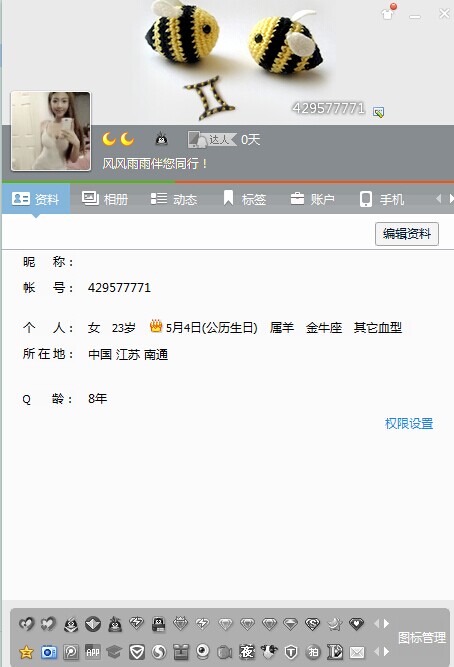The image size is (454, 667).
Task: Open the 账户 tab
Action: 312,199
